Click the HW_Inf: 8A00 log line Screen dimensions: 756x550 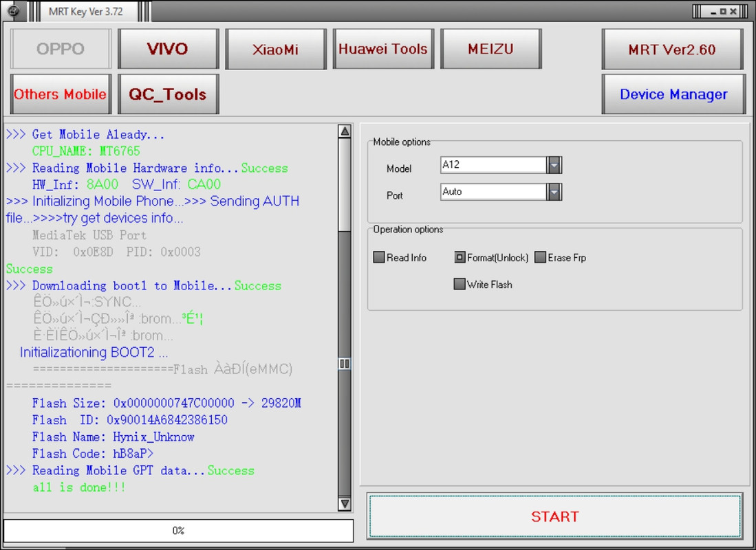127,185
